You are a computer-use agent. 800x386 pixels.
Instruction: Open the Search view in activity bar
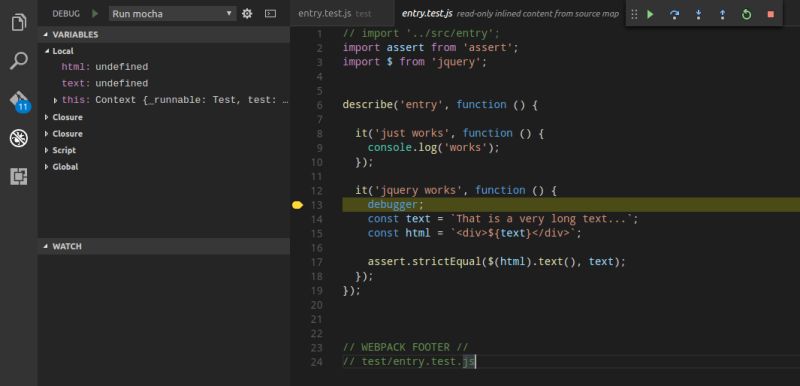pyautogui.click(x=19, y=61)
